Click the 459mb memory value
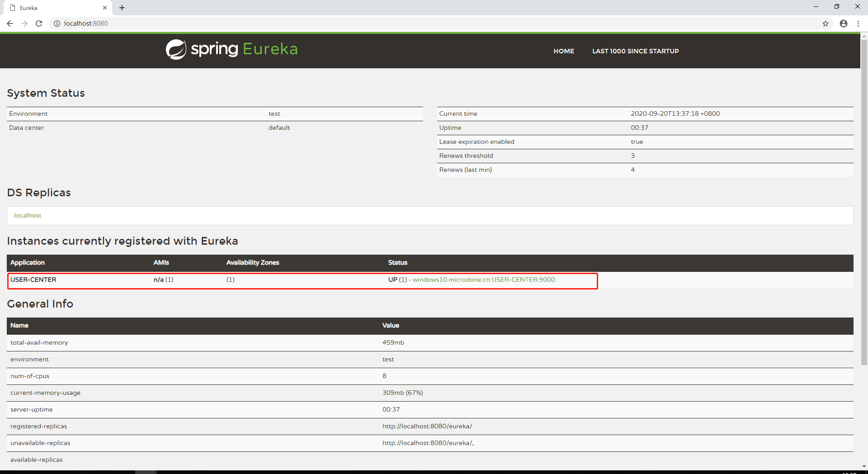The width and height of the screenshot is (868, 474). 393,342
